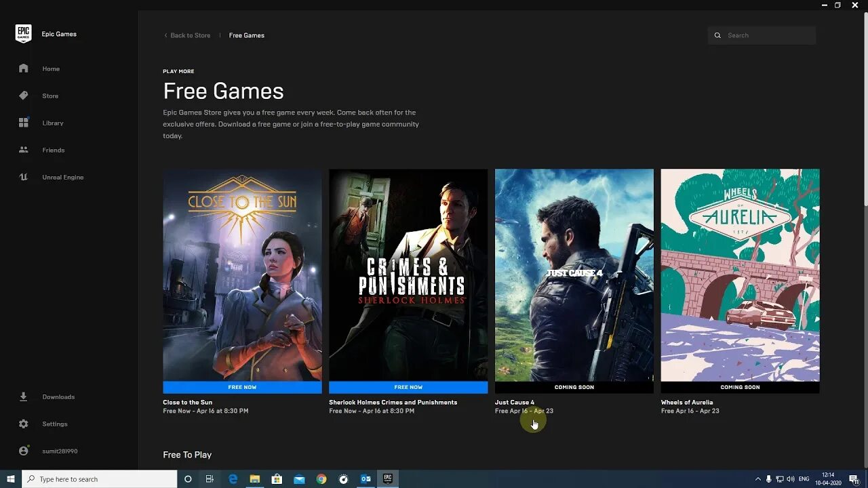Screen dimensions: 868x488
Task: Open the Downloads arrow icon
Action: point(24,396)
